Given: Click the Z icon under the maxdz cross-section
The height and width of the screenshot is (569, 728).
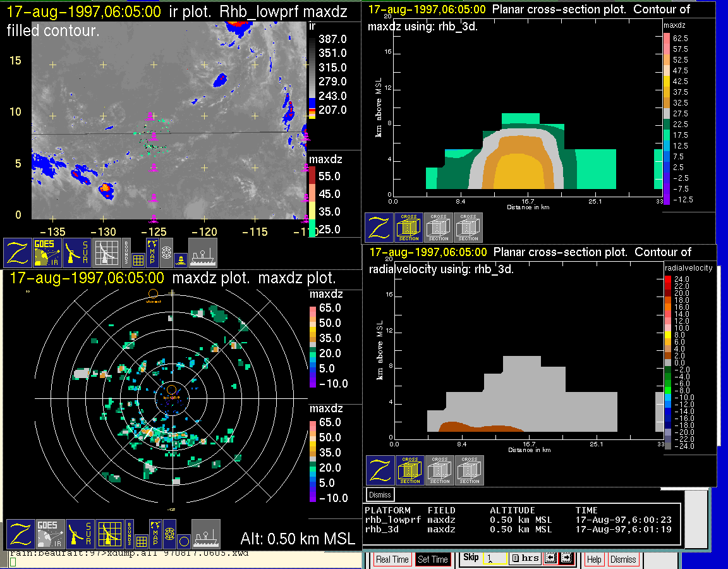Looking at the screenshot, I should coord(379,228).
